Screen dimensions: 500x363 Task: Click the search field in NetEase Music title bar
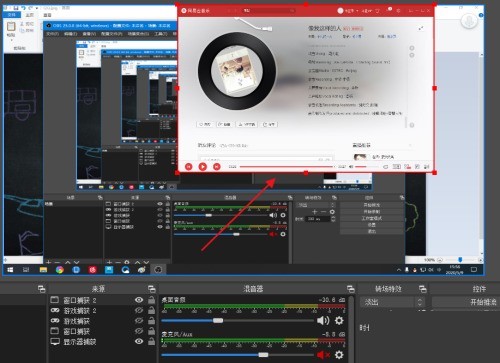269,11
